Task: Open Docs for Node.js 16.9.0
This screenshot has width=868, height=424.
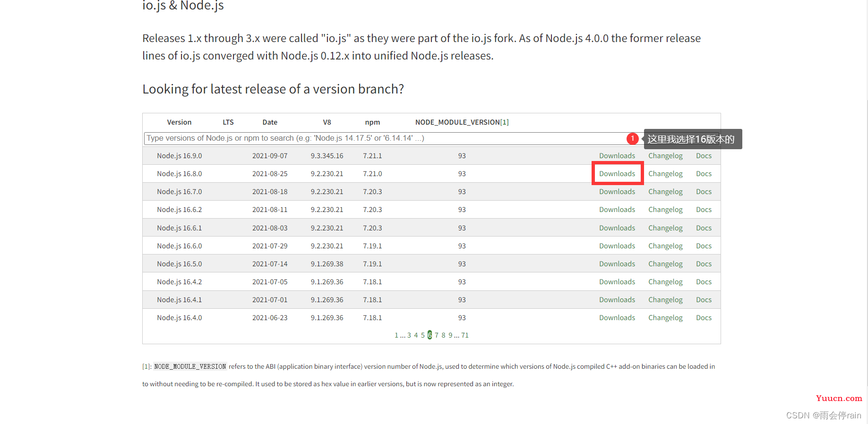Action: (x=704, y=156)
